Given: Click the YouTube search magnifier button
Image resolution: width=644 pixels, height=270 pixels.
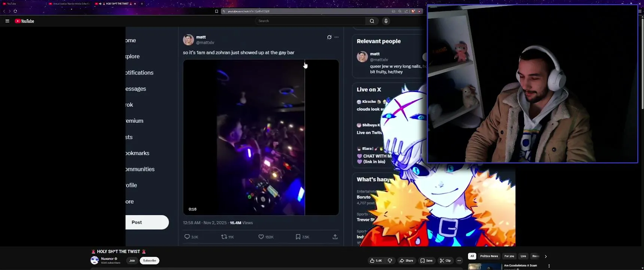Looking at the screenshot, I should (x=372, y=21).
